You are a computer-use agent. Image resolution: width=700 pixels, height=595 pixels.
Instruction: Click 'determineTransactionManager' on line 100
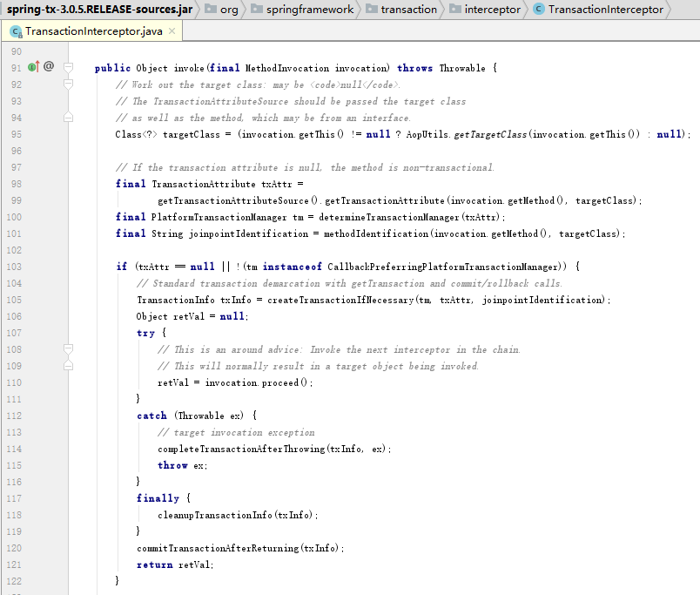pos(389,217)
